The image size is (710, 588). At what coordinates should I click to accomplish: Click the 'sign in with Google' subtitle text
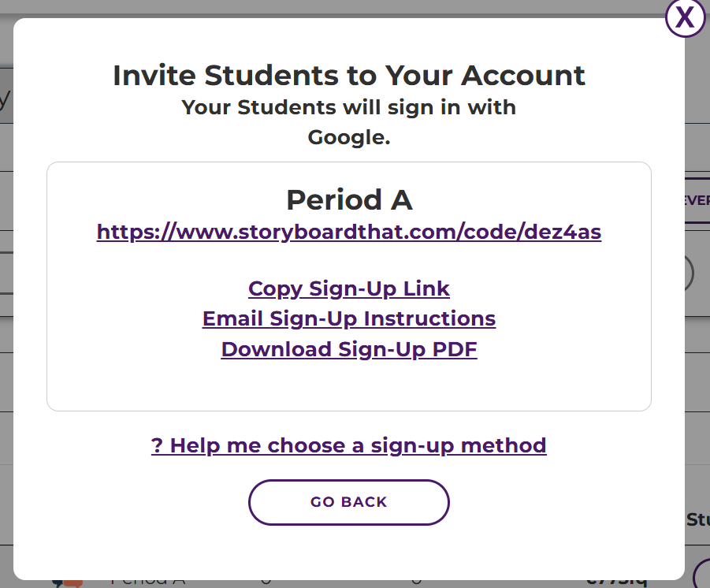(x=349, y=122)
